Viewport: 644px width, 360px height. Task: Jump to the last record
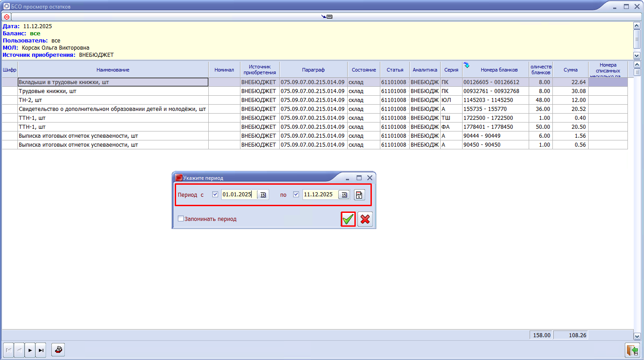pos(41,350)
